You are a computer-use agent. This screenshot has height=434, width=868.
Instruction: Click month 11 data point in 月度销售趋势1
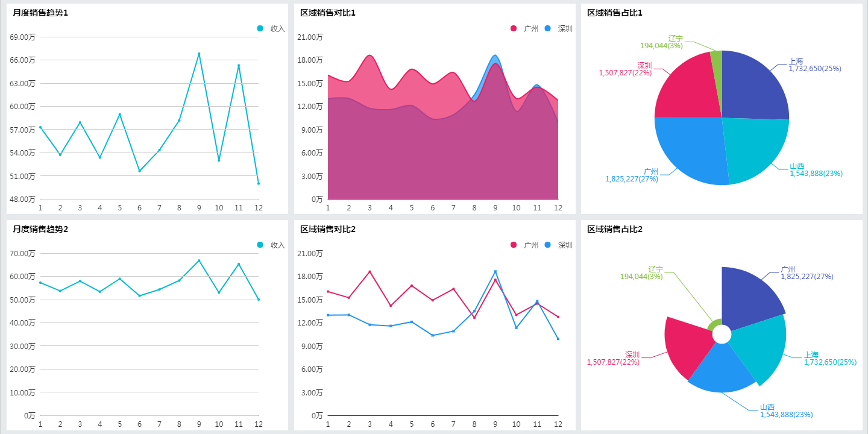(239, 65)
